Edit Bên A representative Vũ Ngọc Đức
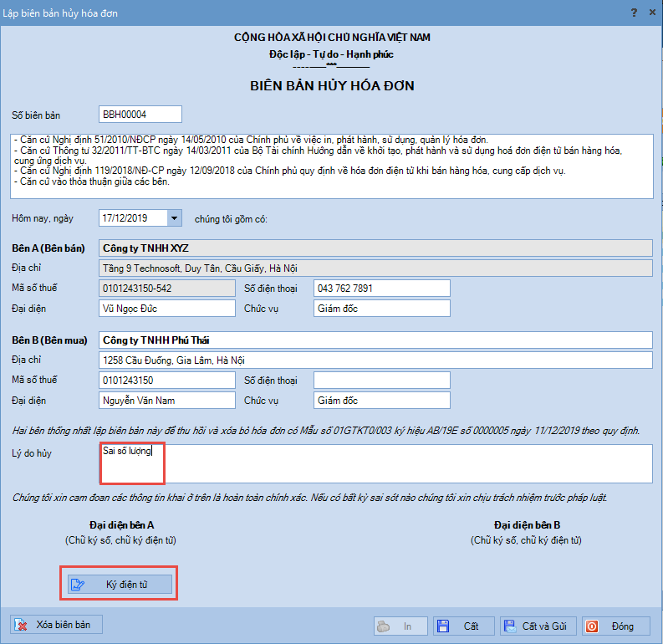The width and height of the screenshot is (663, 644). [x=167, y=309]
